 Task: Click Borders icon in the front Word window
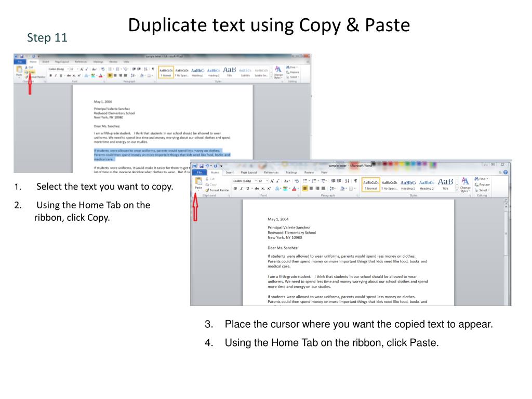tap(351, 188)
